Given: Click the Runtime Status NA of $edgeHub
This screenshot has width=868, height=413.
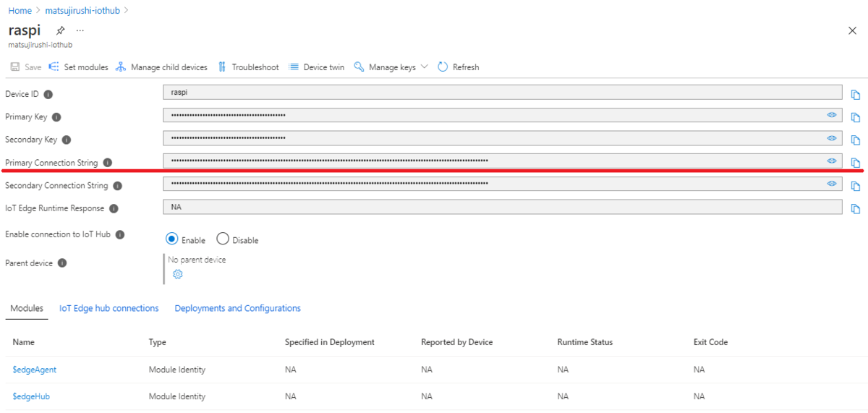Looking at the screenshot, I should coord(563,396).
